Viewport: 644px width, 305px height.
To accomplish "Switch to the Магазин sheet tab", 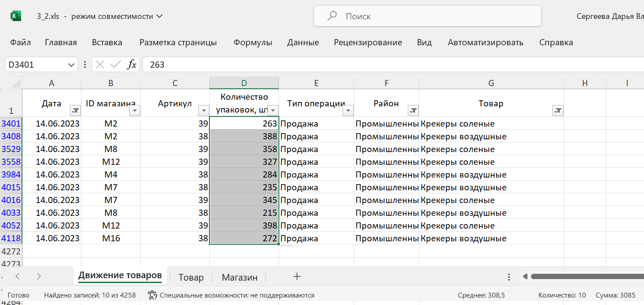I will click(x=240, y=277).
